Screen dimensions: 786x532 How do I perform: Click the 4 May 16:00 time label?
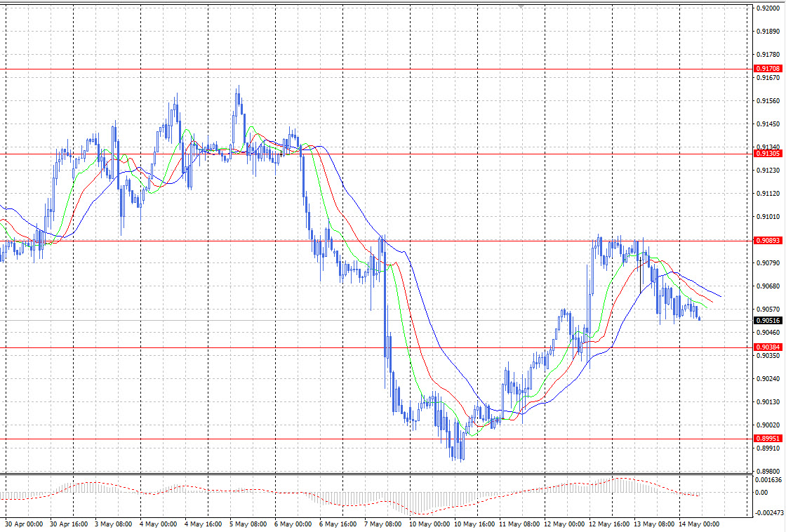click(203, 524)
